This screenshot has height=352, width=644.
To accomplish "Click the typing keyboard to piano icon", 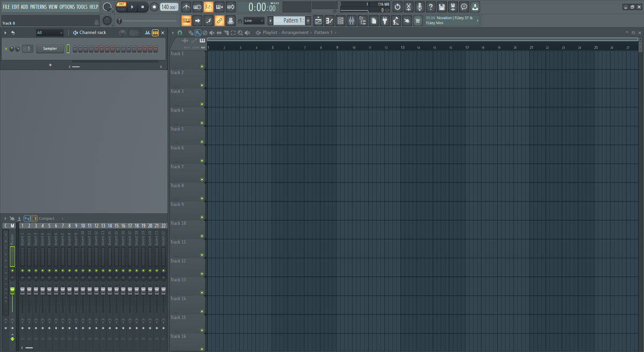I will point(186,21).
